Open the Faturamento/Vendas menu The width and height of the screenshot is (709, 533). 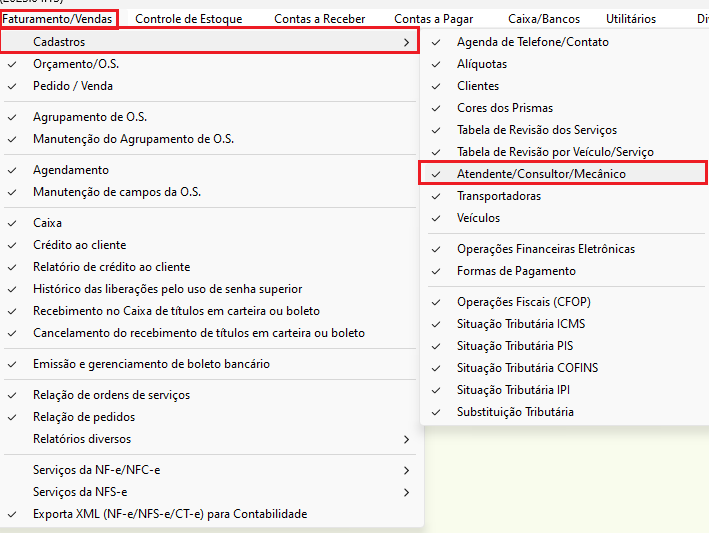pyautogui.click(x=58, y=19)
